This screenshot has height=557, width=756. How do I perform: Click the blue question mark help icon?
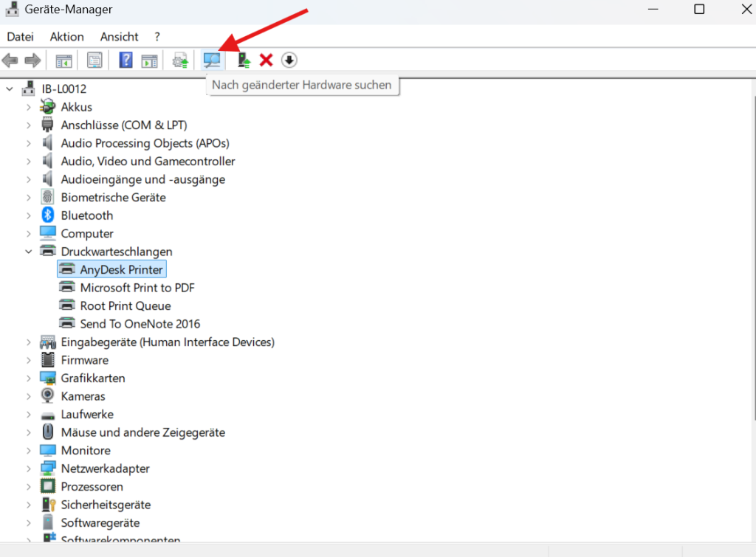click(x=126, y=60)
